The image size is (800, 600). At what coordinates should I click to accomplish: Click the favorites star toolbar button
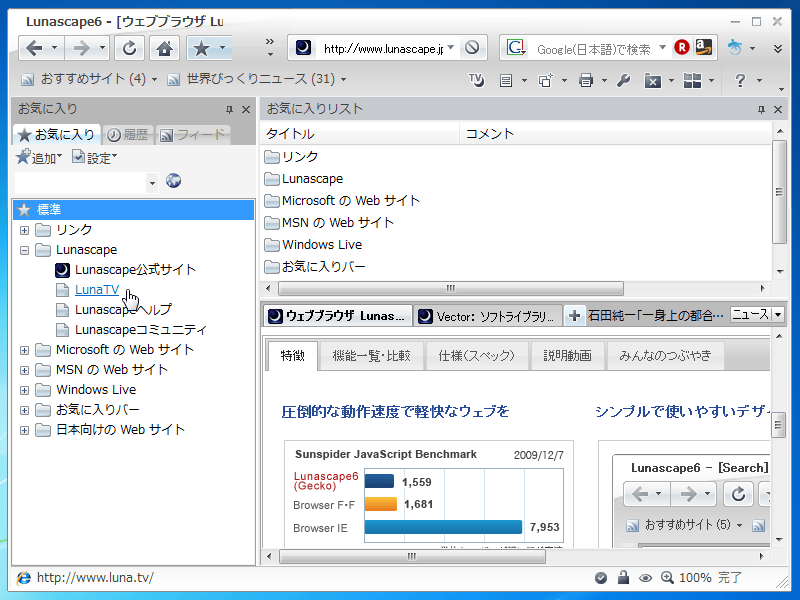click(x=202, y=48)
